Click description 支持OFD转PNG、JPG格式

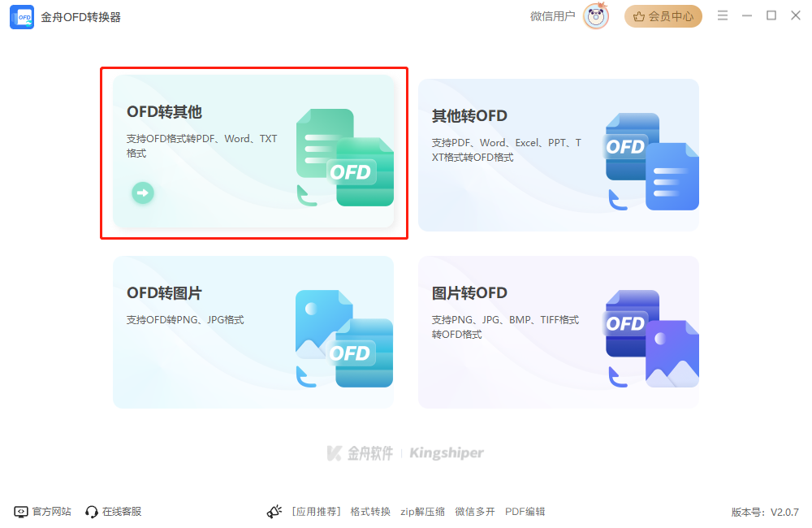[185, 320]
